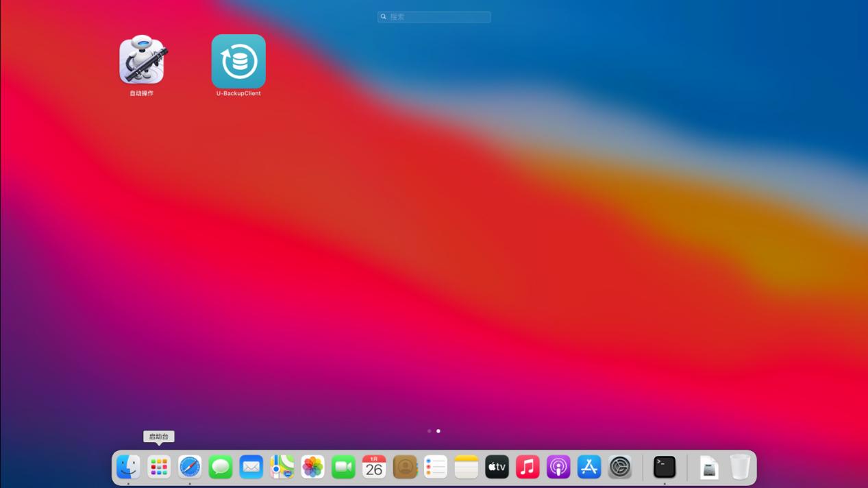This screenshot has width=868, height=488.
Task: Open Safari from the Dock
Action: click(x=189, y=467)
